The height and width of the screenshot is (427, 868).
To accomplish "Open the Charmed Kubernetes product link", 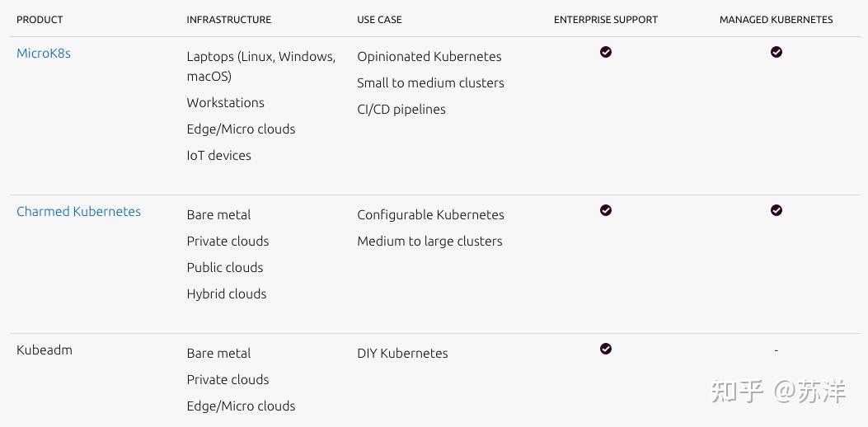I will click(x=78, y=212).
